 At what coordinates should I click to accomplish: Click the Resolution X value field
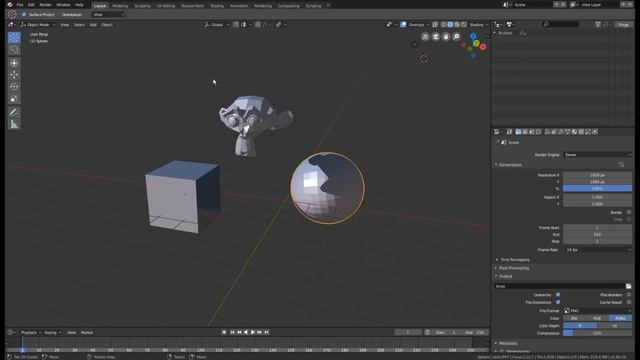pyautogui.click(x=598, y=175)
